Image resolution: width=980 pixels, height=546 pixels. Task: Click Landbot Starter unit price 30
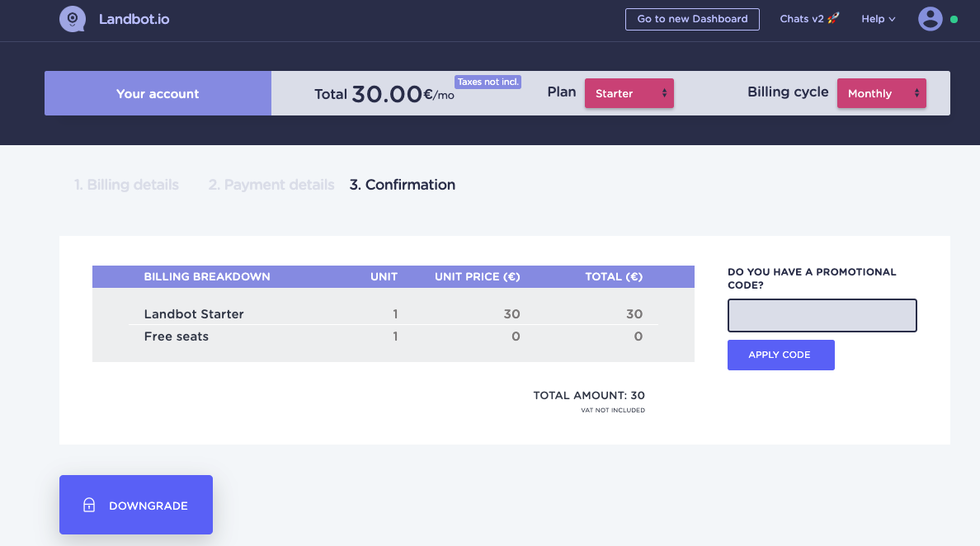(512, 314)
